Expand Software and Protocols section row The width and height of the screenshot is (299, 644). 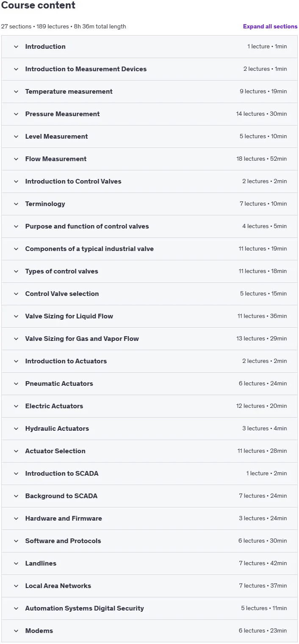pos(149,541)
